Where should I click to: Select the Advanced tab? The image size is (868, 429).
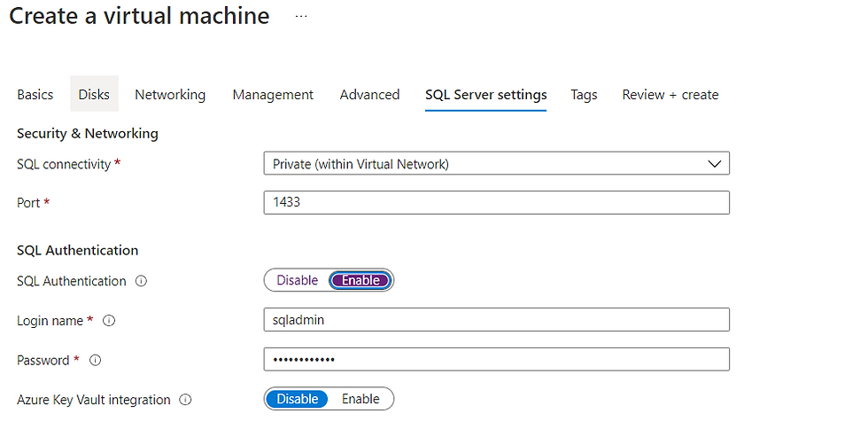369,95
